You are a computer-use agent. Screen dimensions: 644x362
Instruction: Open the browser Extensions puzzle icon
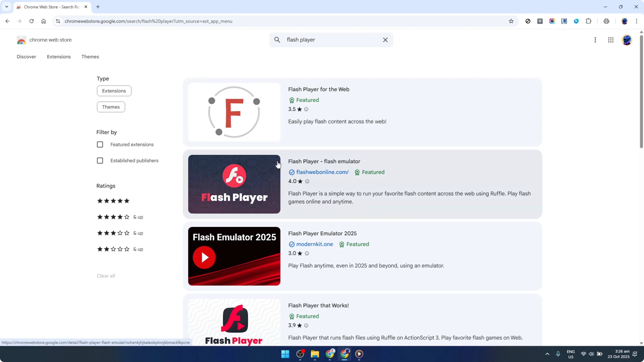pyautogui.click(x=589, y=21)
